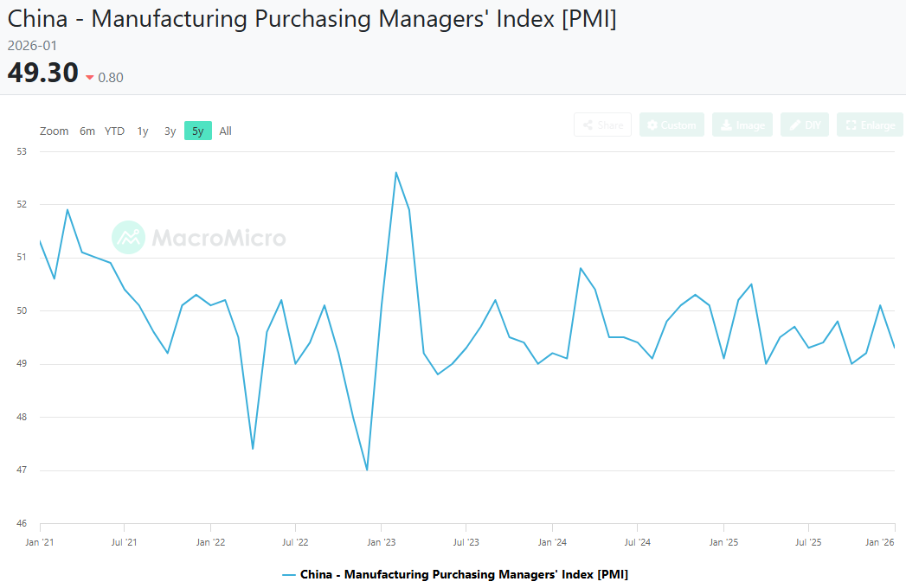Open the DIY pencil tool
This screenshot has width=906, height=588.
[794, 125]
